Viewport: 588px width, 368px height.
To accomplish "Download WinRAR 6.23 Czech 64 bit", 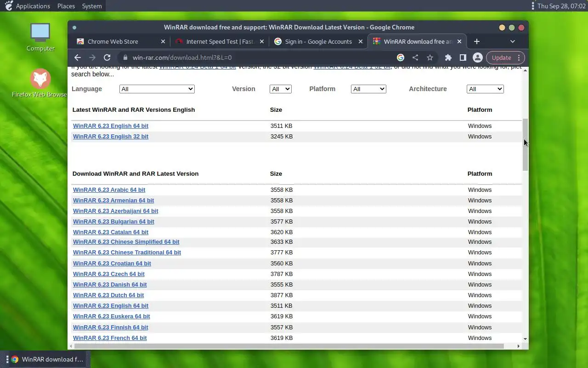I will (109, 274).
